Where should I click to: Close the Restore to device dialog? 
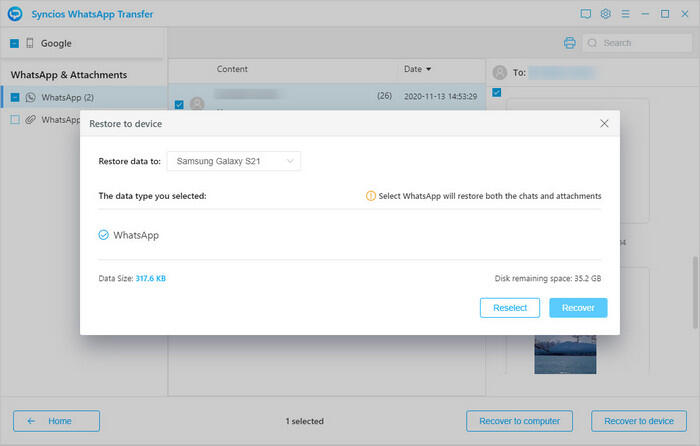604,123
